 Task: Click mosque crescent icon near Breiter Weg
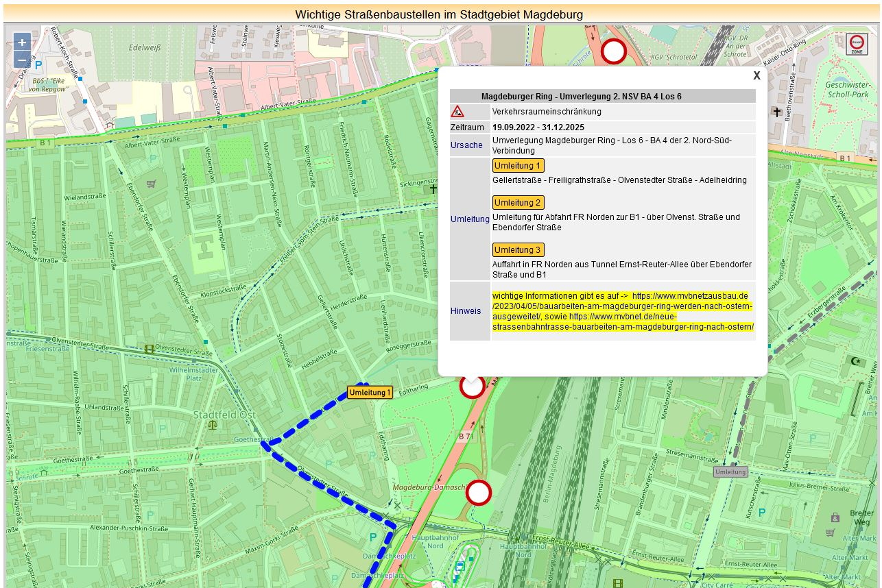pyautogui.click(x=855, y=360)
